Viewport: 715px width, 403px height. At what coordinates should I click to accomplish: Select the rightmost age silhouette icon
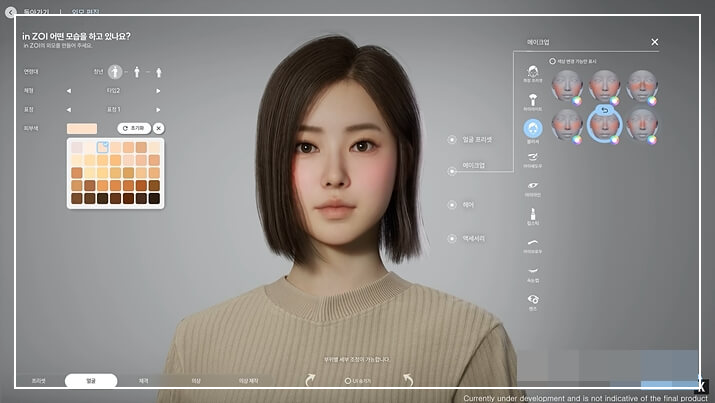pyautogui.click(x=159, y=72)
